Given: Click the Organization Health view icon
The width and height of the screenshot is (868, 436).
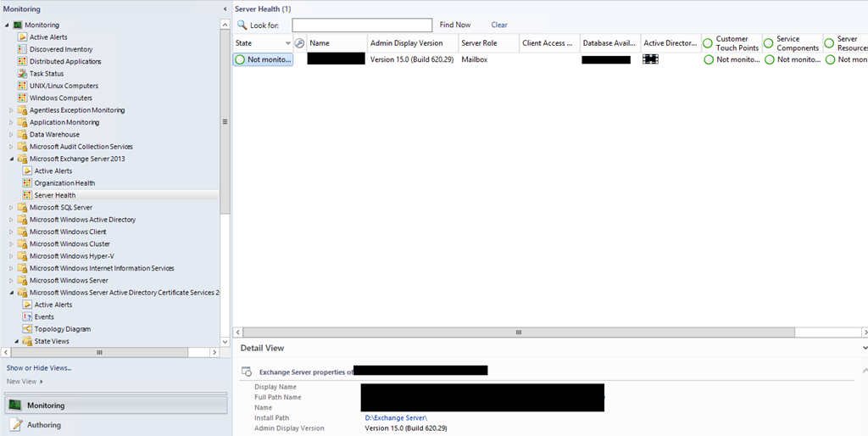Looking at the screenshot, I should (x=27, y=183).
